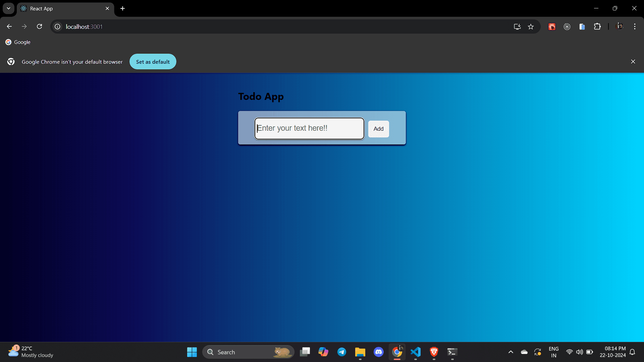Open the blue document extension icon
Viewport: 644px width, 362px height.
[582, 26]
